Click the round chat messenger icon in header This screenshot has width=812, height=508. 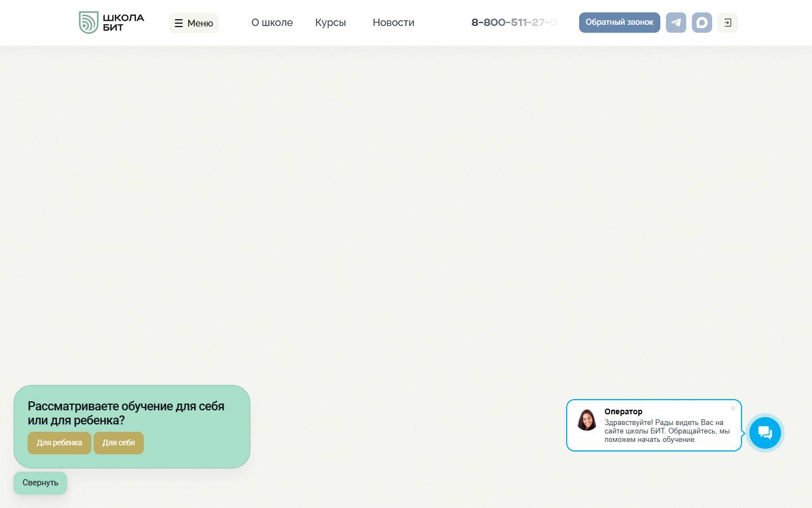(701, 23)
